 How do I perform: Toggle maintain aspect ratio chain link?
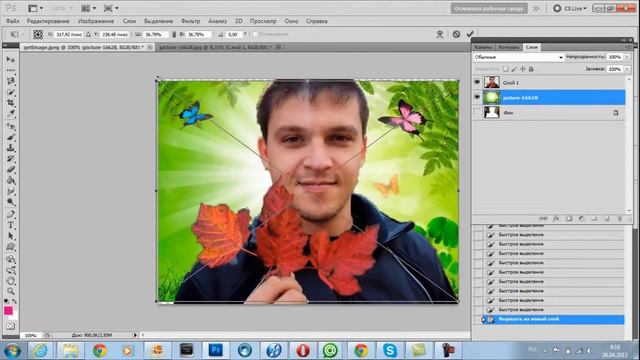174,35
